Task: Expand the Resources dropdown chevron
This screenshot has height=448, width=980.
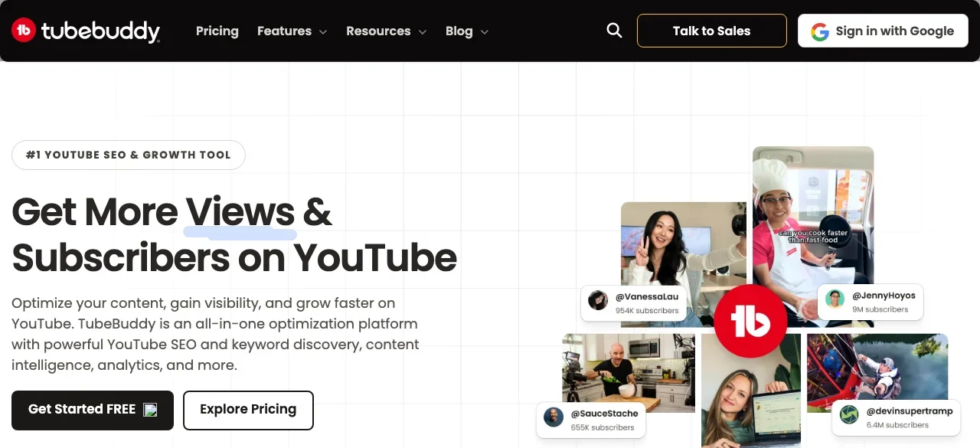Action: pyautogui.click(x=422, y=32)
